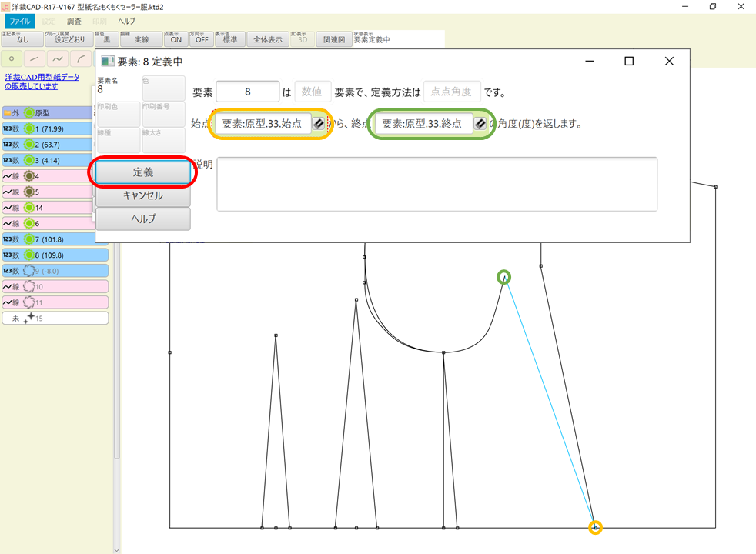Screen dimensions: 756x554
Task: Click the 始点 field 要素:原型.33.始点
Action: click(x=262, y=124)
